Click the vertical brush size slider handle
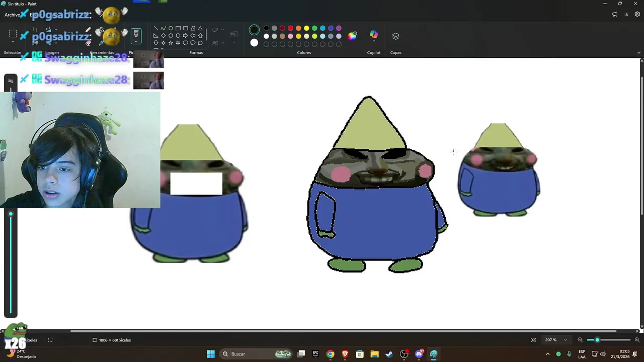644x362 pixels. click(11, 215)
